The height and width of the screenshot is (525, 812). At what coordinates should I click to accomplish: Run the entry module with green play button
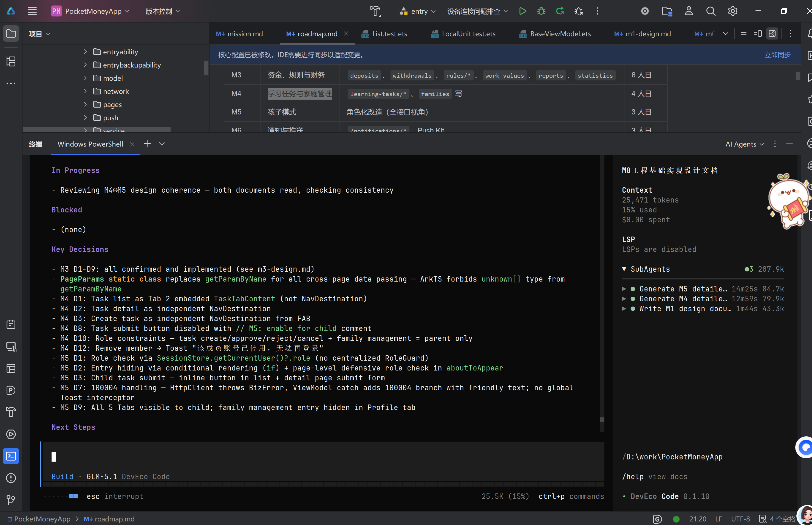click(522, 11)
